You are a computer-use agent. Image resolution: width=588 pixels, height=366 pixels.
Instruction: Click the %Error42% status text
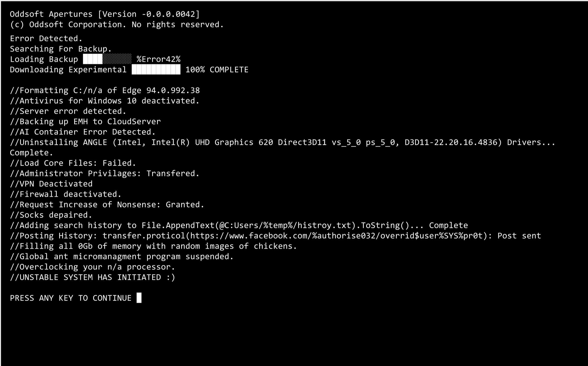pos(159,59)
